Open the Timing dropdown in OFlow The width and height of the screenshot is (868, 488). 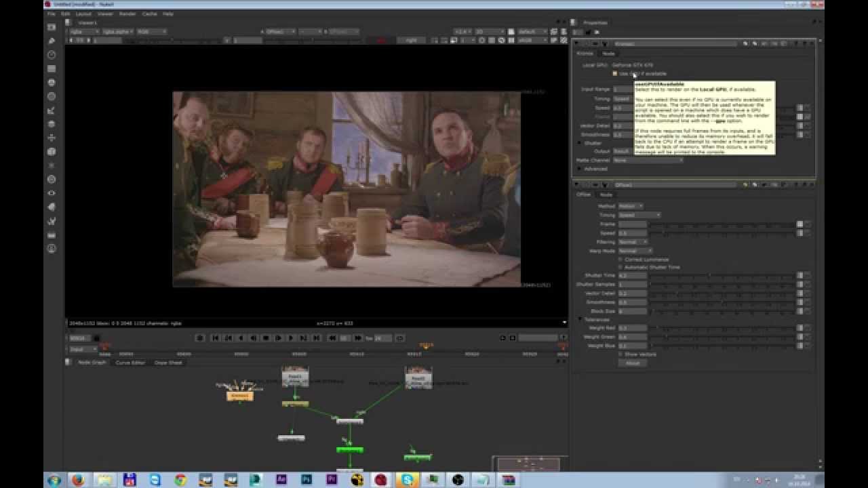click(639, 215)
